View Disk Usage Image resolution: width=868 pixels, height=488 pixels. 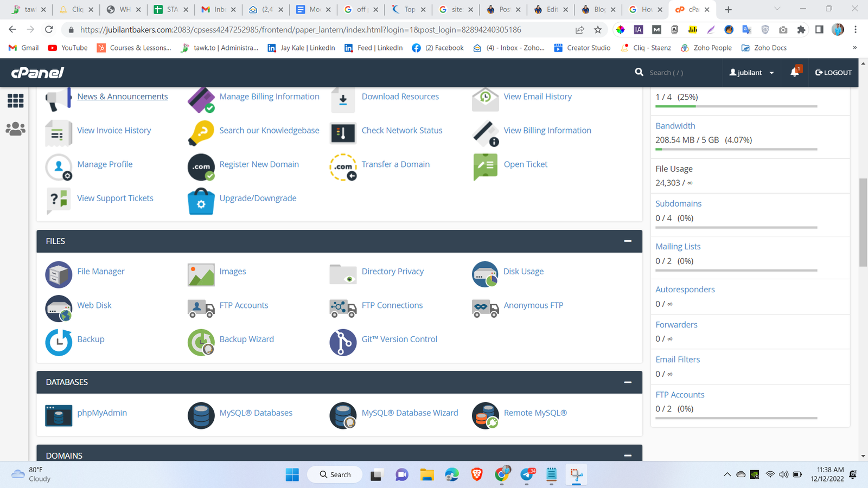pos(523,271)
